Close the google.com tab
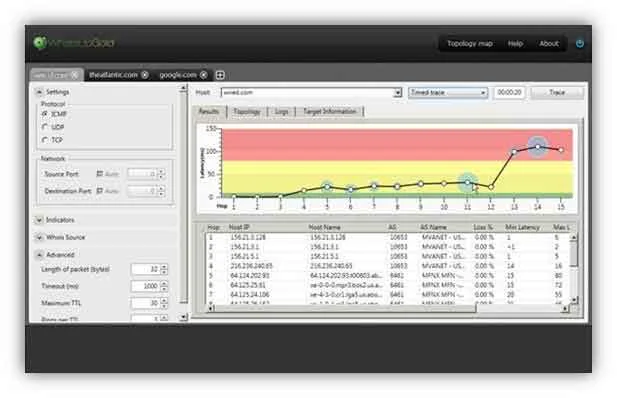Screen dimensions: 617x398 pos(203,75)
